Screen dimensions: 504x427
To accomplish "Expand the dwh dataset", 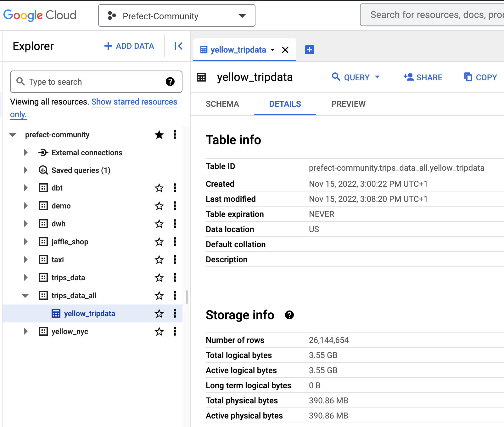I will coord(26,224).
